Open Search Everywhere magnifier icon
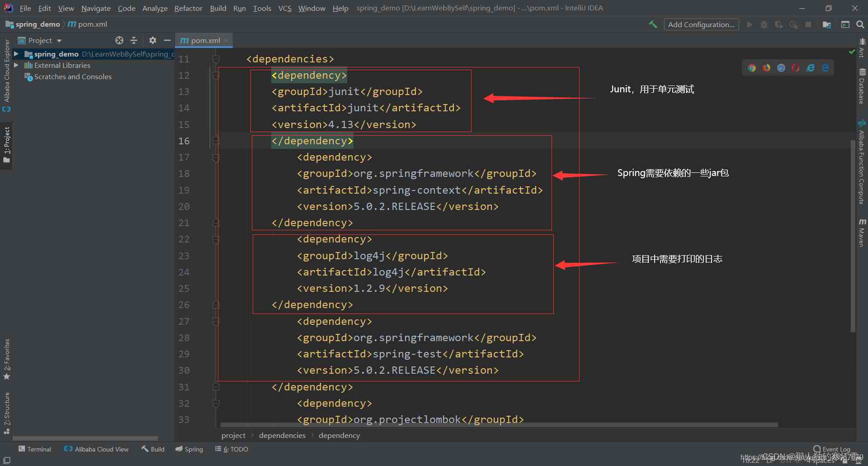The height and width of the screenshot is (466, 868). tap(860, 24)
